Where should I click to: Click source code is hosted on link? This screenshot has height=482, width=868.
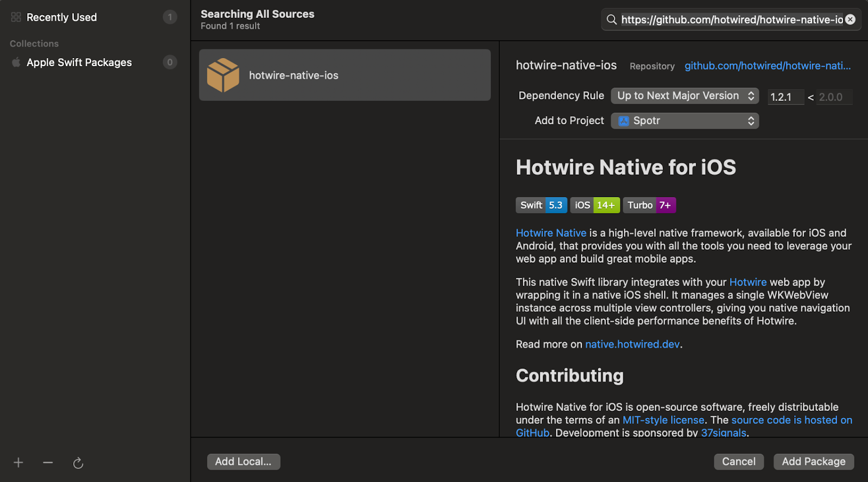click(x=792, y=420)
